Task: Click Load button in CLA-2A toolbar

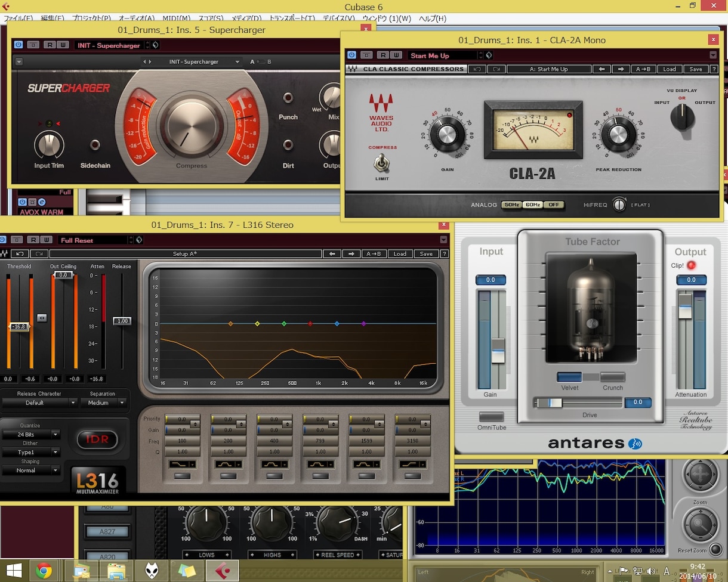Action: pos(670,69)
